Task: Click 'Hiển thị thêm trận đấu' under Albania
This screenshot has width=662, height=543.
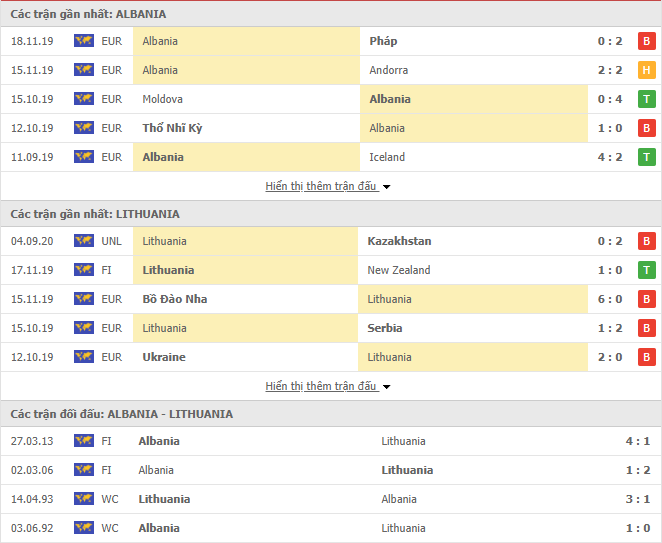Action: pos(321,186)
